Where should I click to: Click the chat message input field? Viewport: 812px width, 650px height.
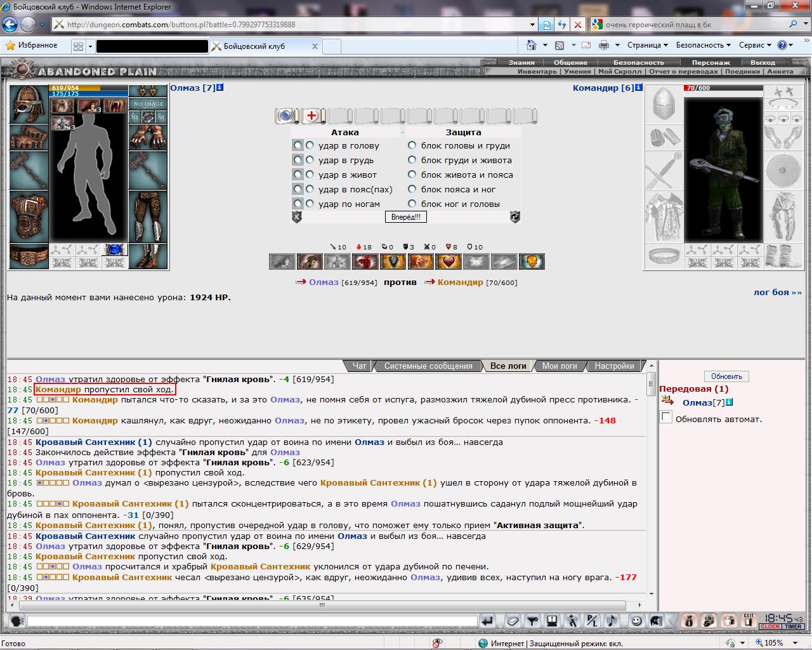(252, 621)
